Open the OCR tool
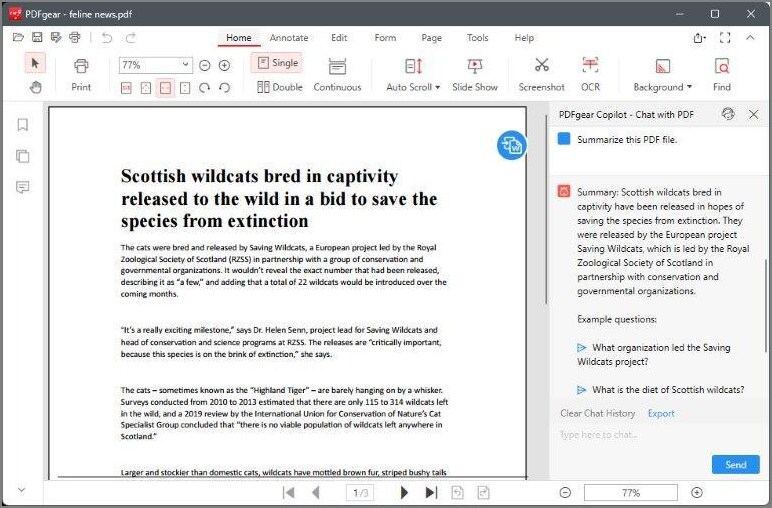The image size is (772, 508). pos(590,74)
